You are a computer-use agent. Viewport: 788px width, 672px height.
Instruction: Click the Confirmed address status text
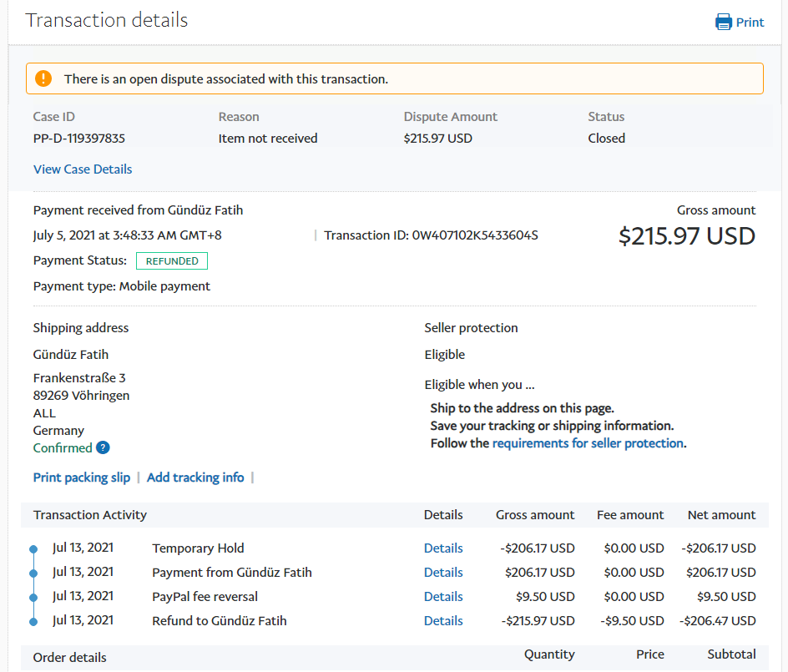63,448
